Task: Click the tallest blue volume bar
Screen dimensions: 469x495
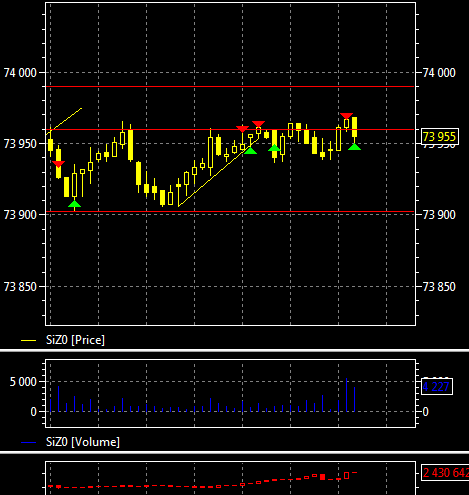Action: click(x=347, y=395)
